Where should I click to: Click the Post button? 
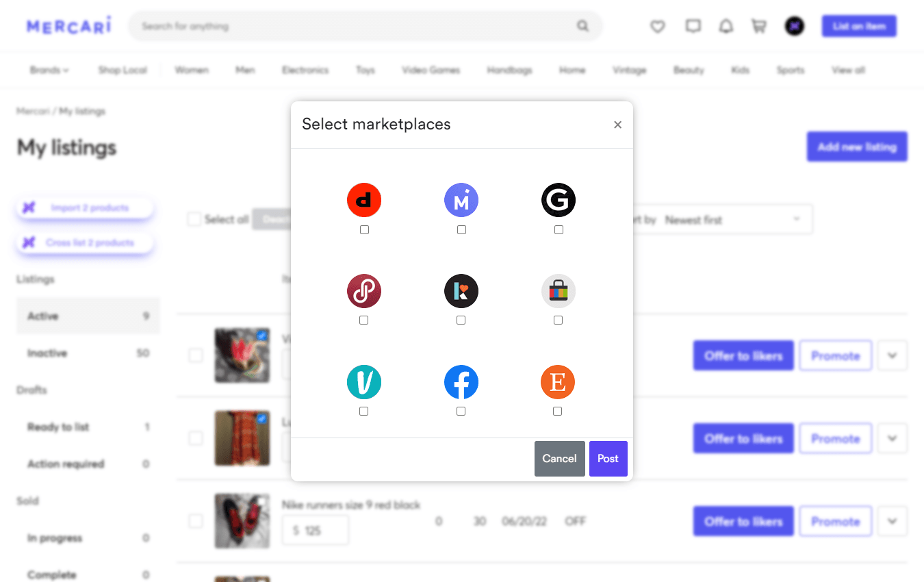click(608, 459)
